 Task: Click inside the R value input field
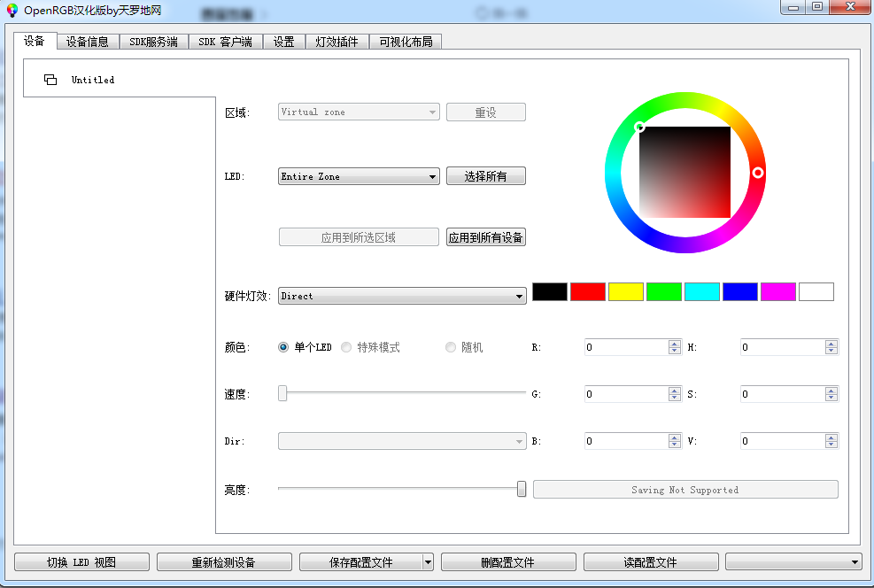[624, 347]
